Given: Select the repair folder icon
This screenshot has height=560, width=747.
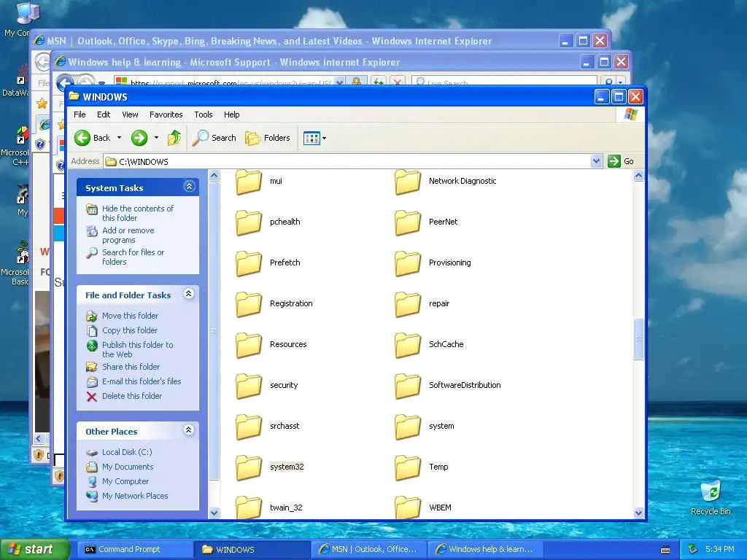Looking at the screenshot, I should click(408, 304).
